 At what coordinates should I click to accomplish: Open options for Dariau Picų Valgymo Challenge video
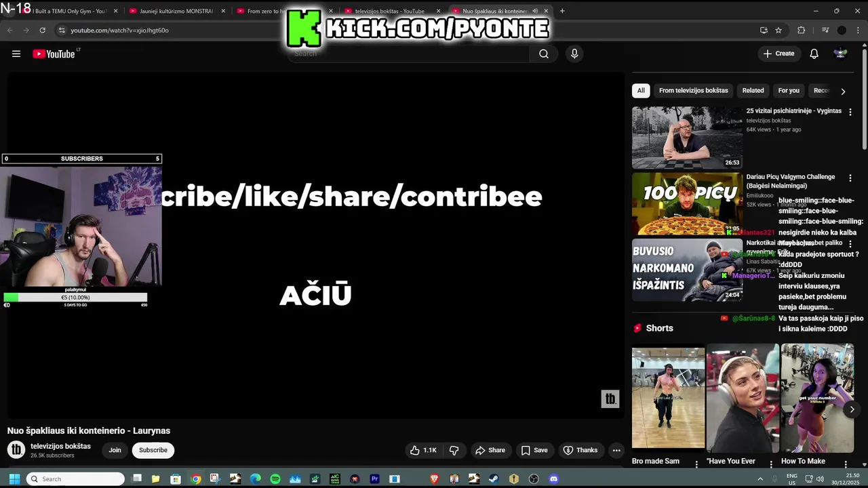pyautogui.click(x=850, y=178)
